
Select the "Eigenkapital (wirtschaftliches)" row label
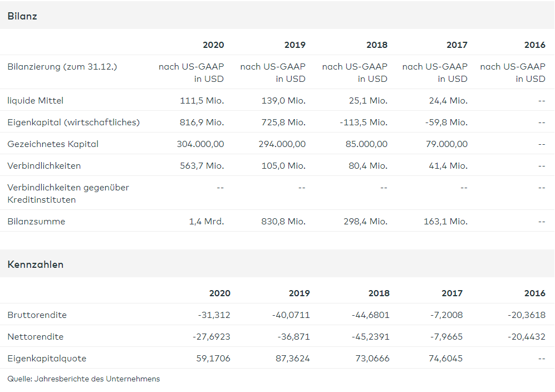[73, 122]
